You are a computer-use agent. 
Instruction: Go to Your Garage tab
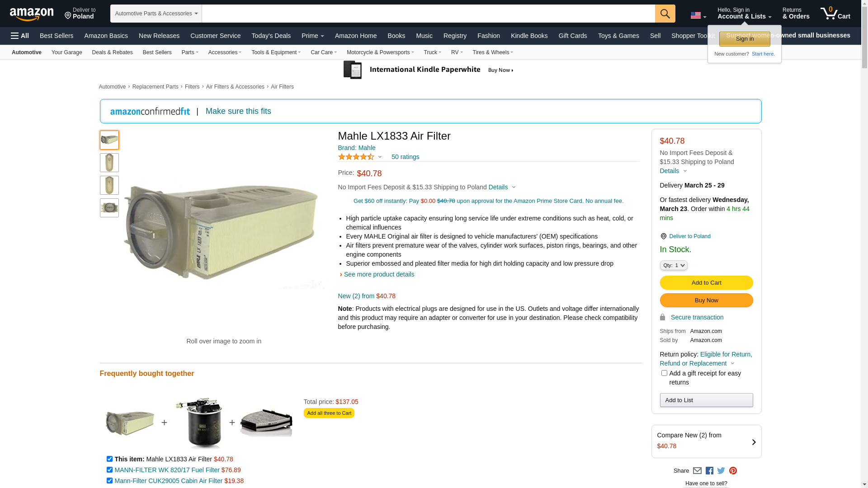(66, 52)
